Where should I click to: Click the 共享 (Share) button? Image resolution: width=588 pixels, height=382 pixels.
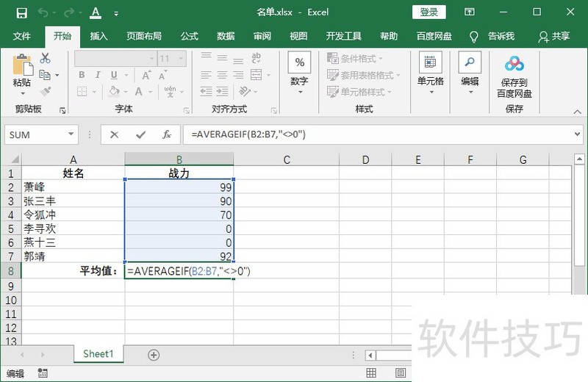point(554,36)
